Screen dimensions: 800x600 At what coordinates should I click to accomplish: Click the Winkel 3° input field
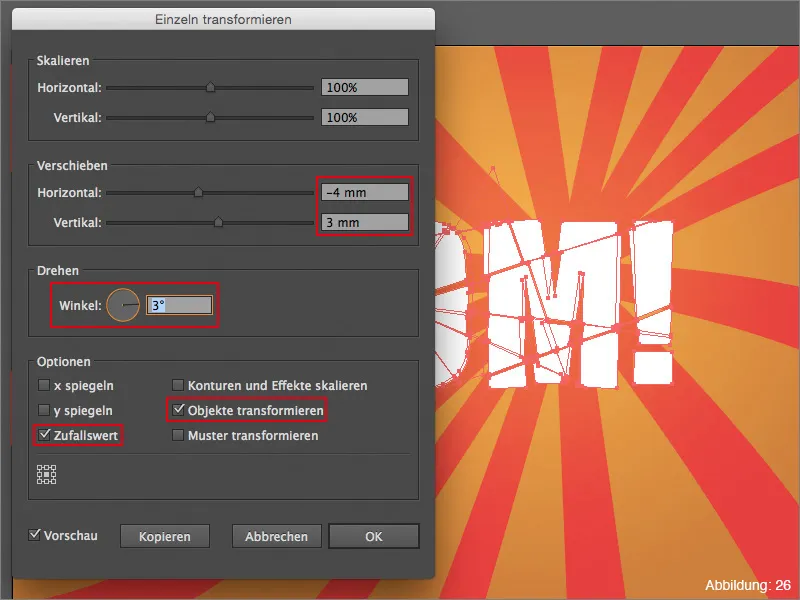(x=179, y=305)
